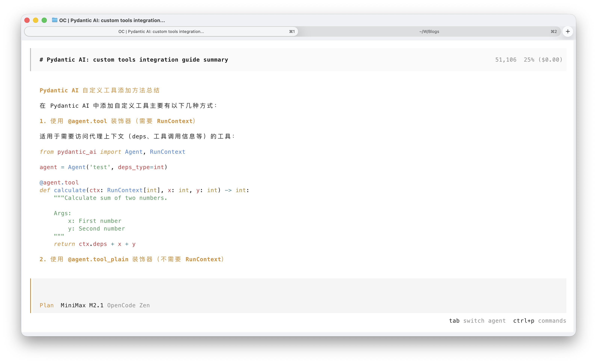This screenshot has width=597, height=364.
Task: Switch to the ~/W/Blogs tab
Action: tap(429, 31)
